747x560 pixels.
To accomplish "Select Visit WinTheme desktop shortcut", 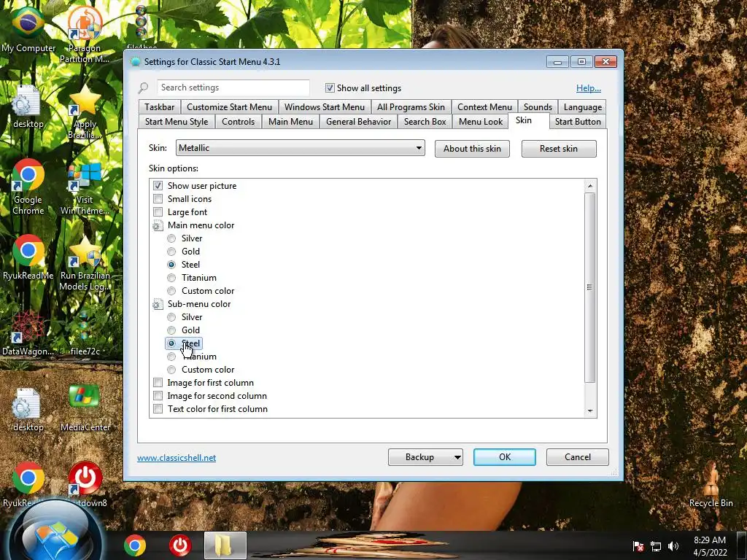I will (85, 188).
